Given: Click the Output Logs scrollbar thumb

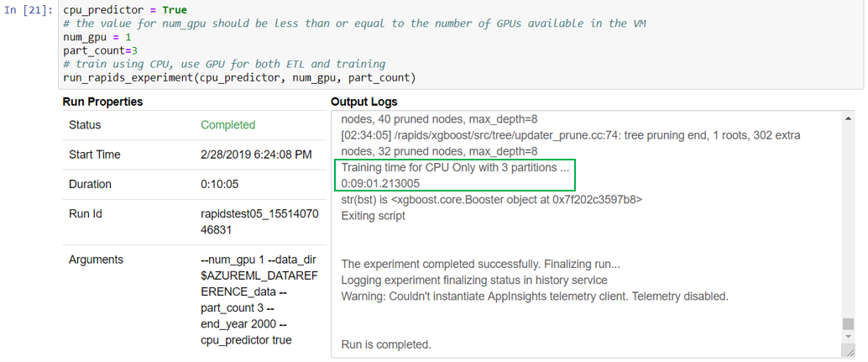Looking at the screenshot, I should click(x=848, y=324).
